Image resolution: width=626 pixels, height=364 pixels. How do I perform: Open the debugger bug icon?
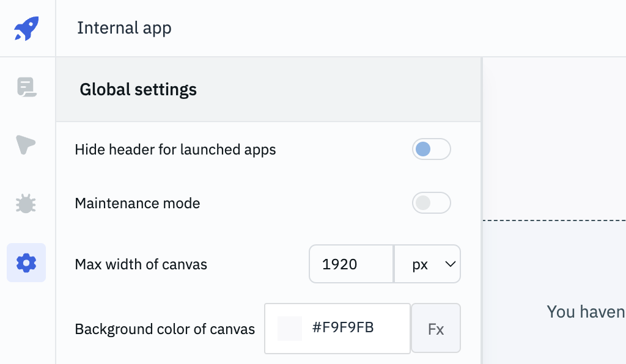[26, 203]
